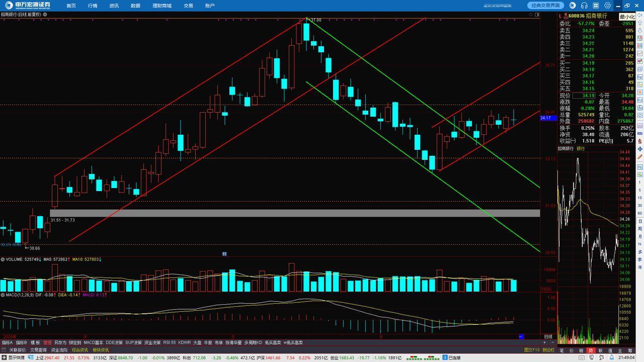Click the blue square icon beside headphones

coord(573,6)
